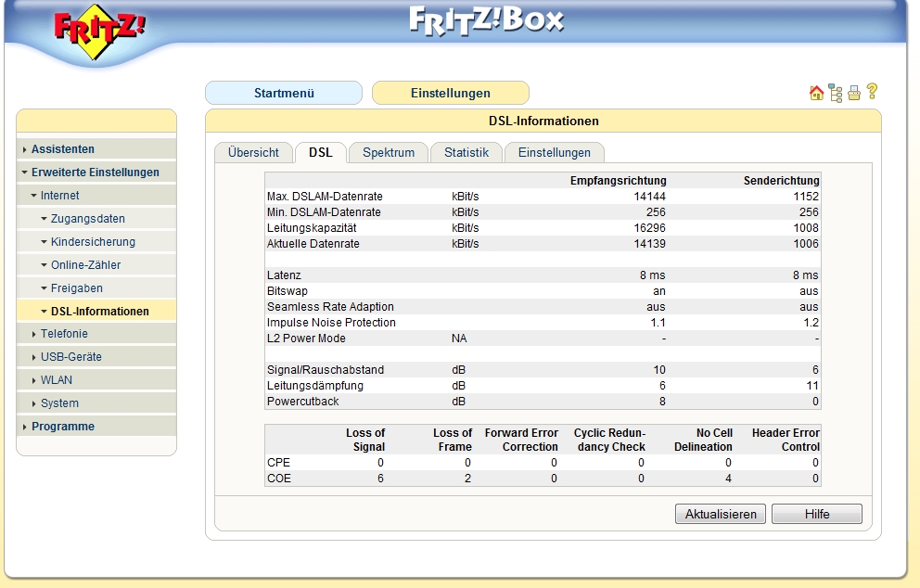
Task: Select the Statistik tab
Action: (466, 153)
